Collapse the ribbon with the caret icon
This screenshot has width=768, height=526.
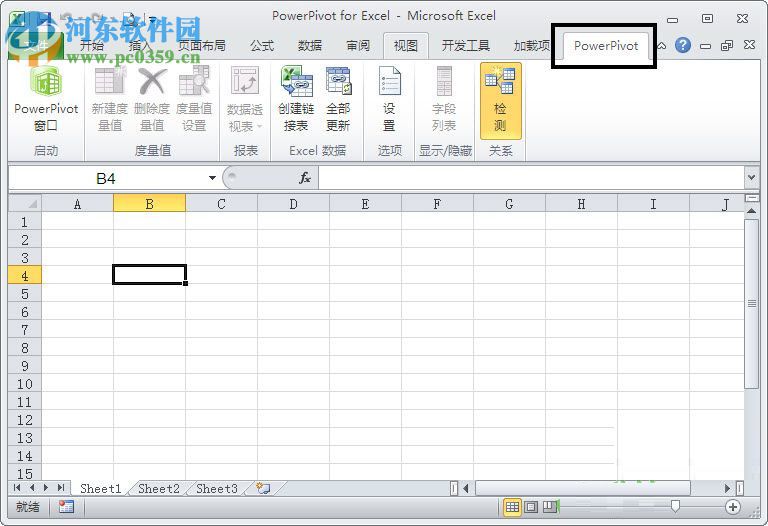pos(661,46)
